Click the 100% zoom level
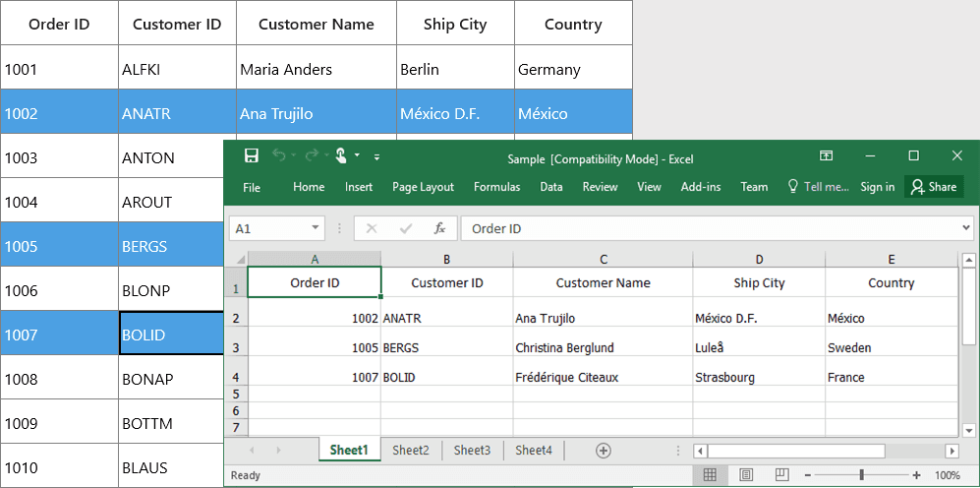The height and width of the screenshot is (488, 980). click(x=948, y=475)
